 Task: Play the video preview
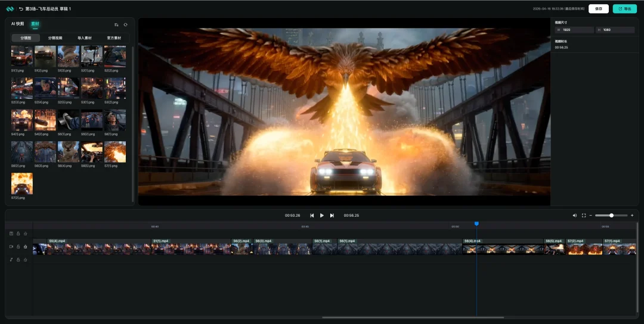[x=322, y=215]
